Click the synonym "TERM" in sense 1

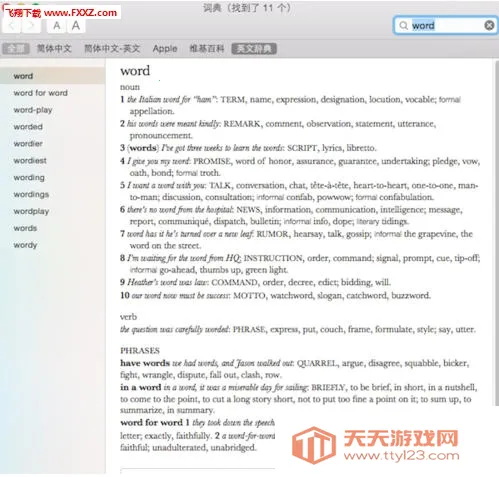tap(233, 100)
